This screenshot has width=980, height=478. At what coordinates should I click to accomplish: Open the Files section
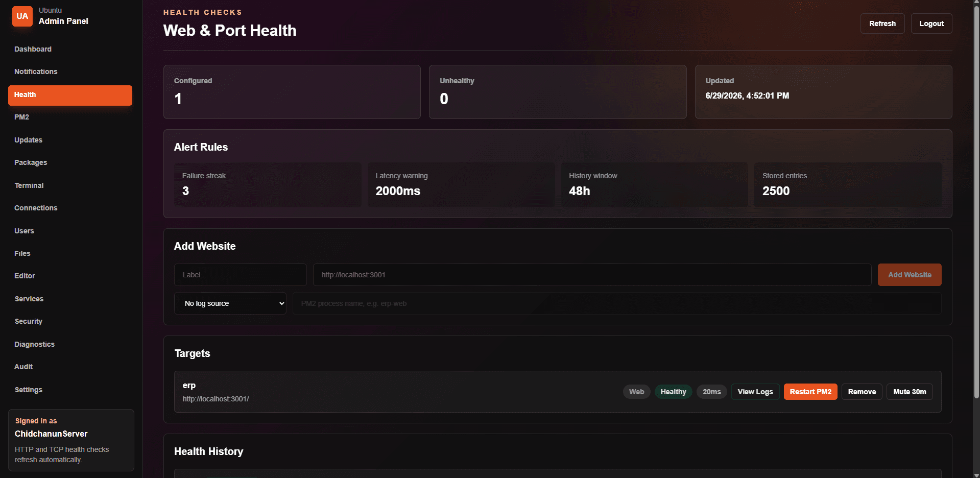point(22,253)
